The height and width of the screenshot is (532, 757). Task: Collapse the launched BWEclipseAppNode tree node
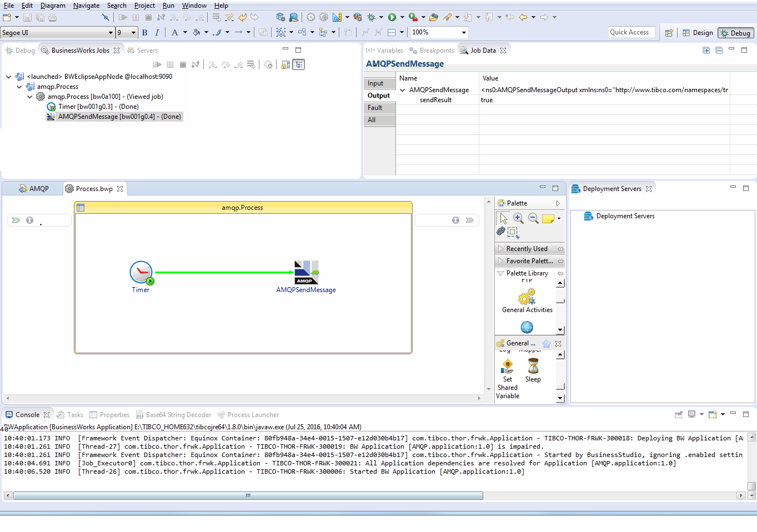tap(8, 77)
